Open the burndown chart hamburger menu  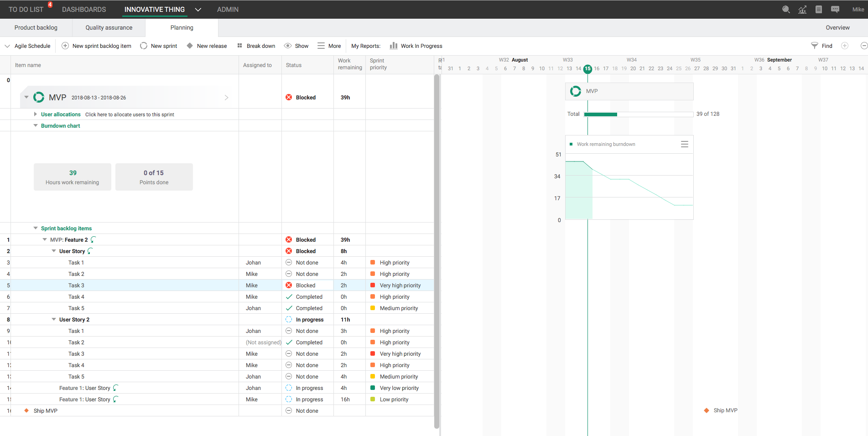tap(684, 144)
